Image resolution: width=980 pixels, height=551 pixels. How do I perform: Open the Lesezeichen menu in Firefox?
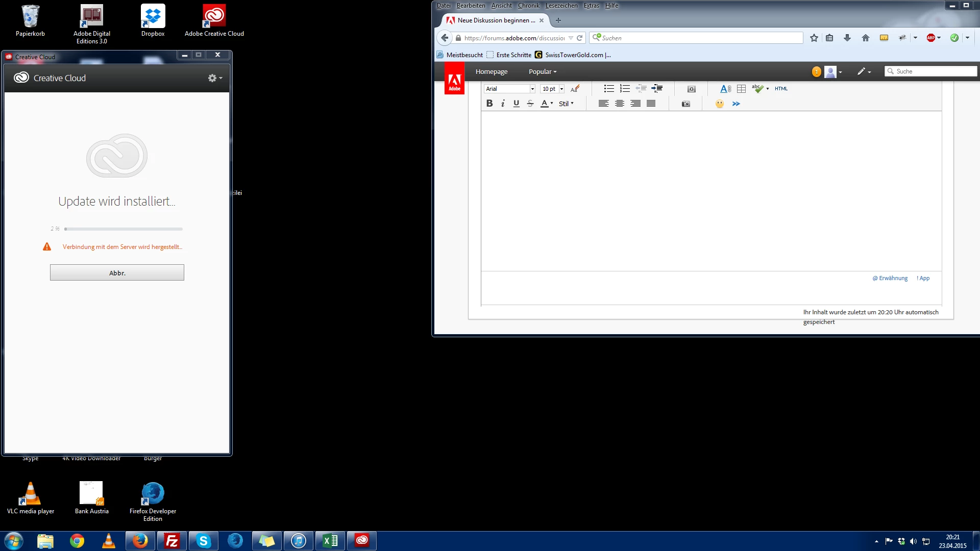(561, 6)
